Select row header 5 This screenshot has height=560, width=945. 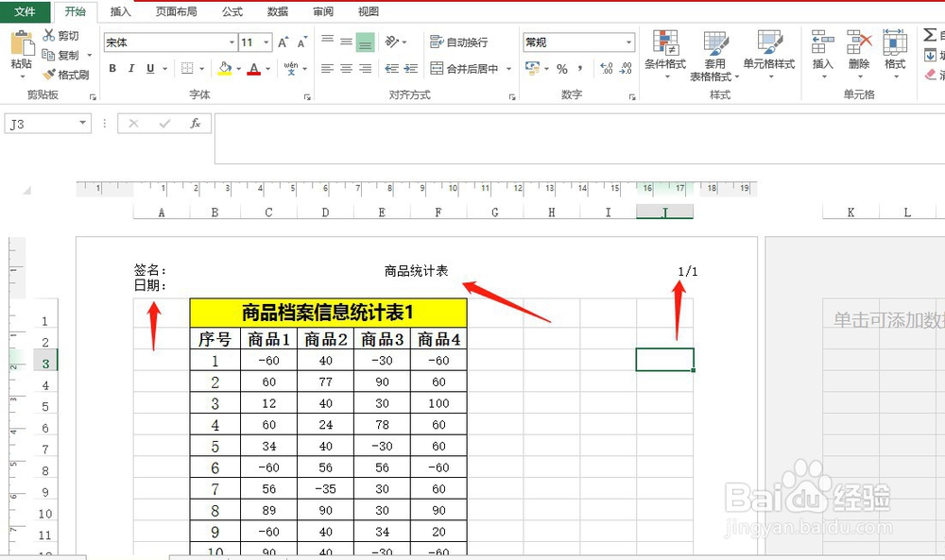point(45,406)
